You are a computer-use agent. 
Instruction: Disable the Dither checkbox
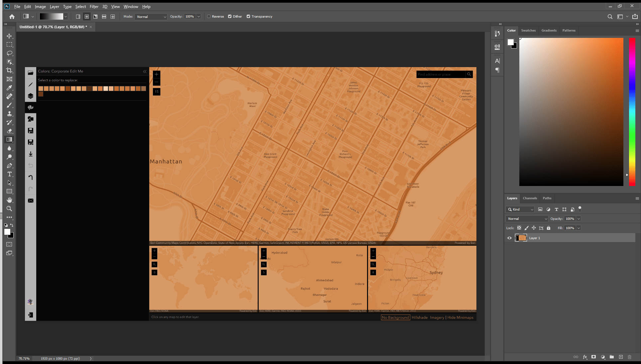click(230, 16)
